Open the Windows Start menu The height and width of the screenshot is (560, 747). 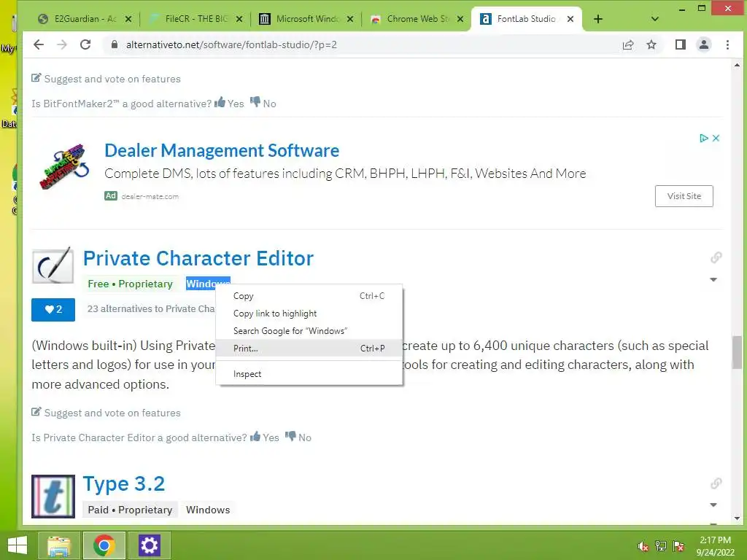coord(18,545)
